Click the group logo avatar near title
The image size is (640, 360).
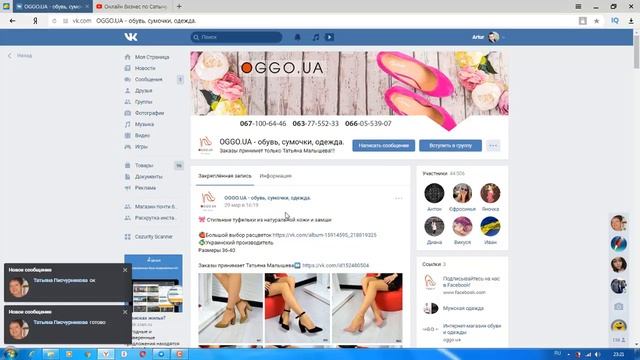[x=205, y=145]
